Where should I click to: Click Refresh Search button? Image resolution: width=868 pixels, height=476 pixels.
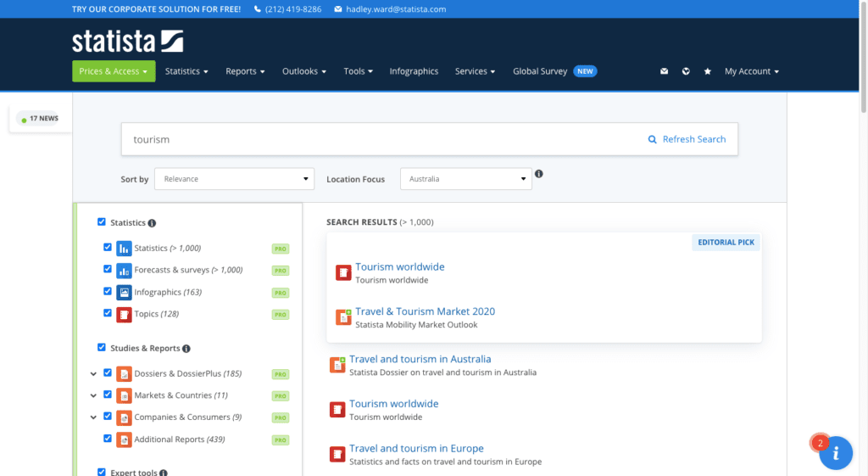[687, 140]
